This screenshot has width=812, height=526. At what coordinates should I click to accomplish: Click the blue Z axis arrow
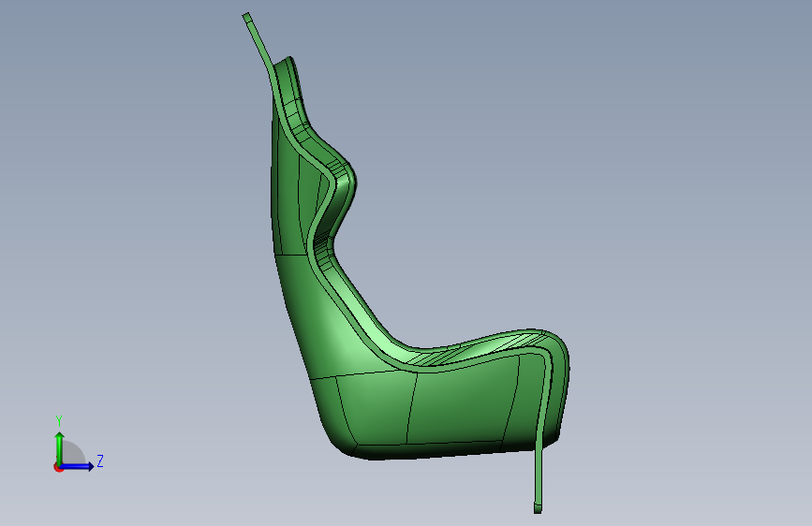click(x=77, y=466)
